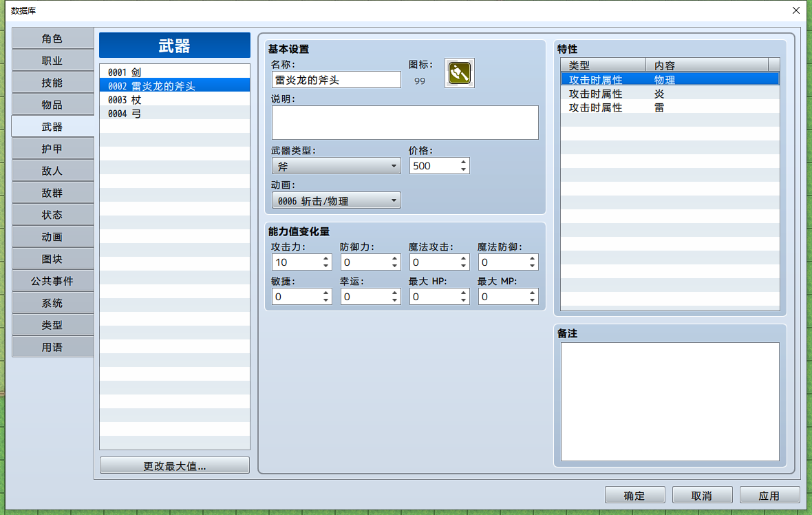This screenshot has width=812, height=515.
Task: Switch to the 动画 tab
Action: tap(52, 237)
